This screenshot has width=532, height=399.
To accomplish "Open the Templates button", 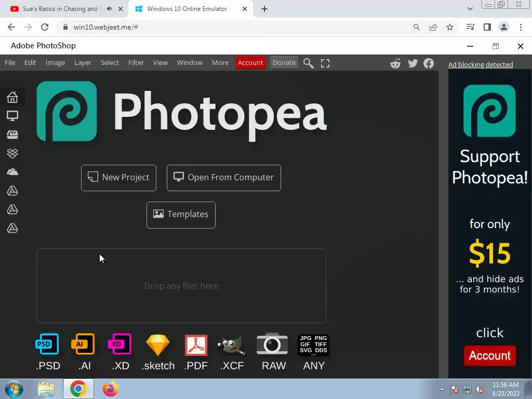I will point(181,215).
